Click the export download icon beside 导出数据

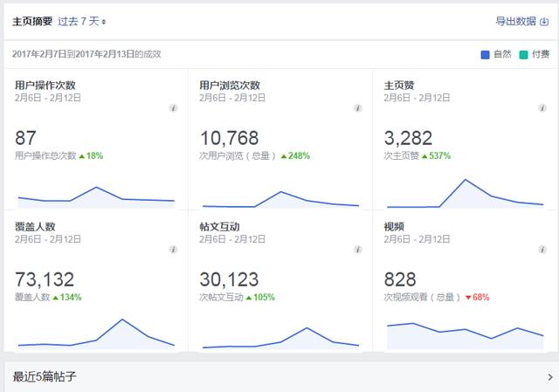coord(544,22)
